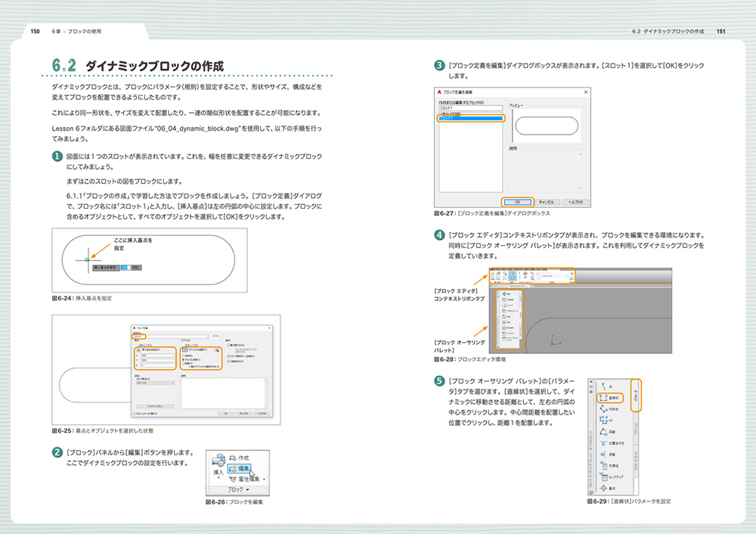Click the Z coordinate field in ブロック定義
Screen dimensions: 756x534
pos(157,365)
